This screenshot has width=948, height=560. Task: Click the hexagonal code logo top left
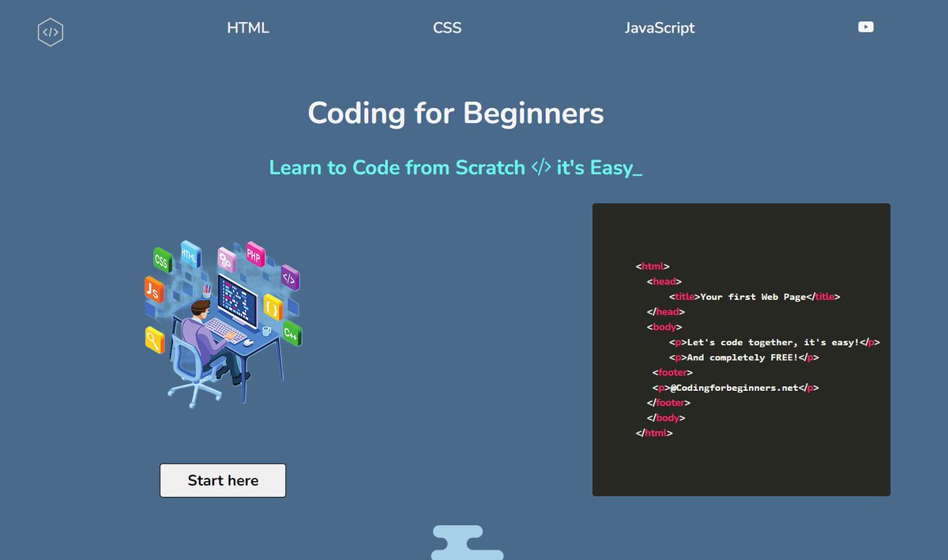click(51, 32)
